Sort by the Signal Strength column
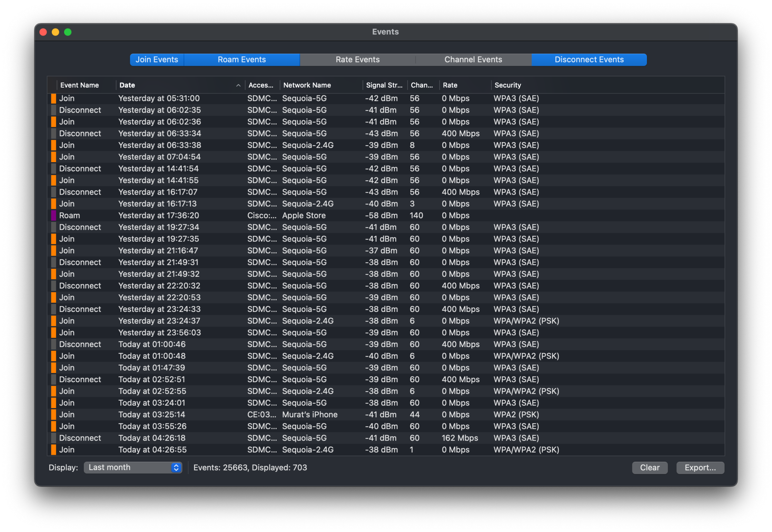 384,85
